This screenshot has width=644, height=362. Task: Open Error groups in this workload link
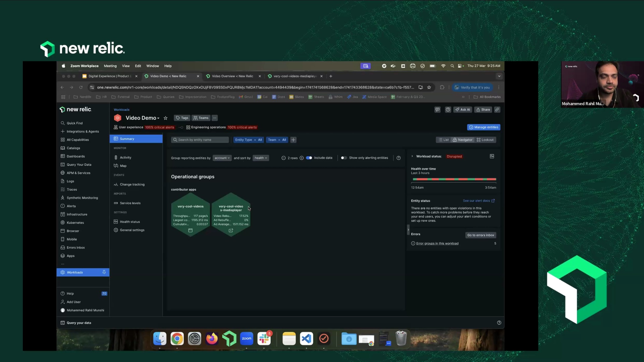tap(437, 244)
